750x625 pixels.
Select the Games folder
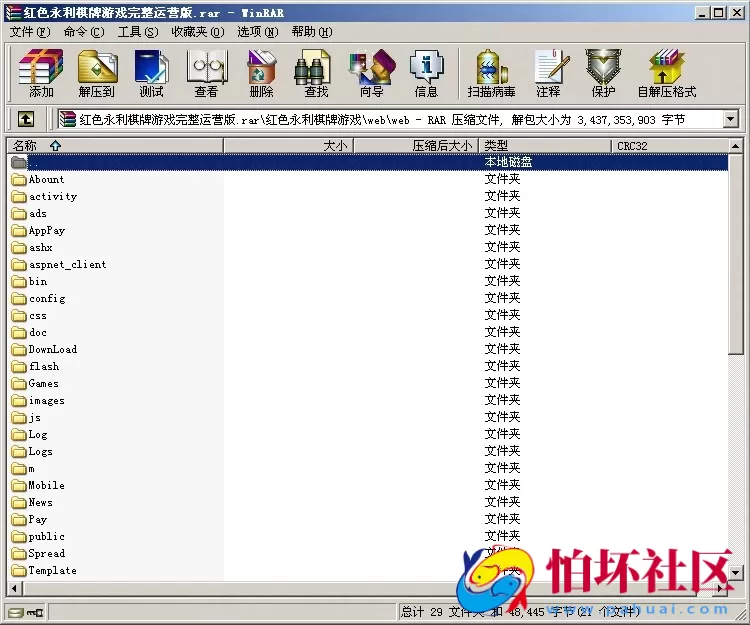pyautogui.click(x=35, y=384)
